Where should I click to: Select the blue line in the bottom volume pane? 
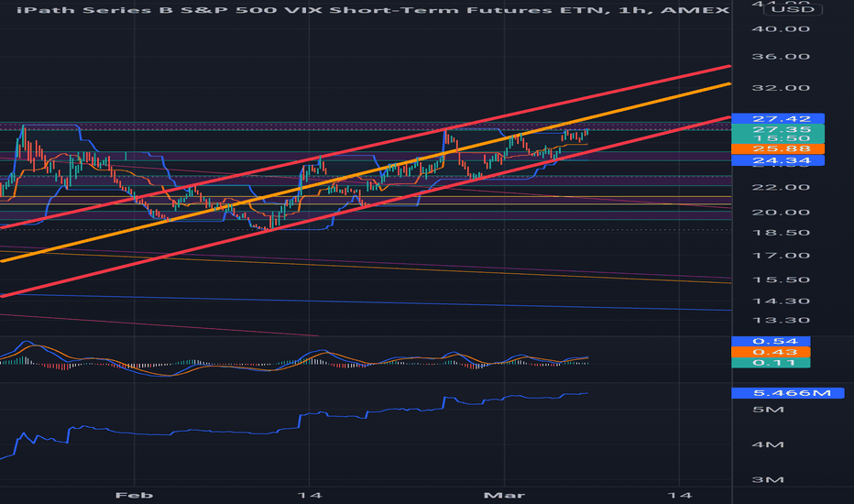coord(294,426)
